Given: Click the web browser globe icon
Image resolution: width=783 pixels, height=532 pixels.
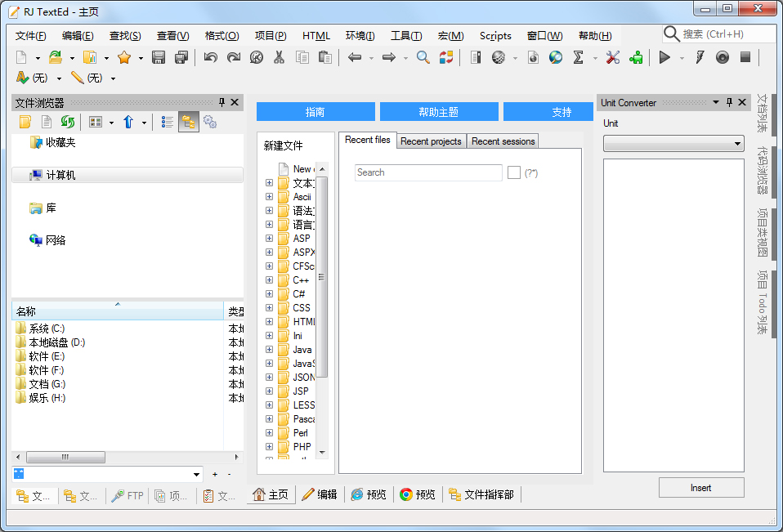Looking at the screenshot, I should [x=555, y=57].
